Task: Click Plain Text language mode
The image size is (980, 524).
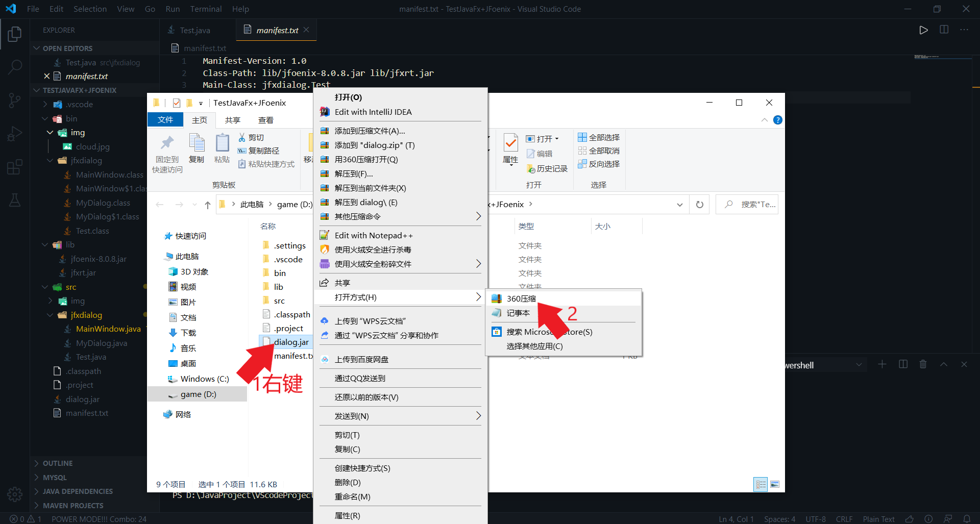Action: point(878,519)
